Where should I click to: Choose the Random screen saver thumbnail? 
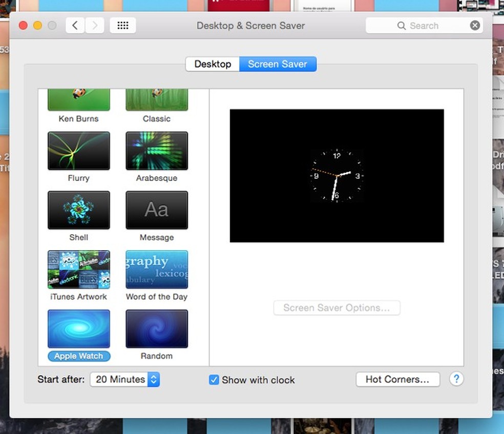pos(157,329)
